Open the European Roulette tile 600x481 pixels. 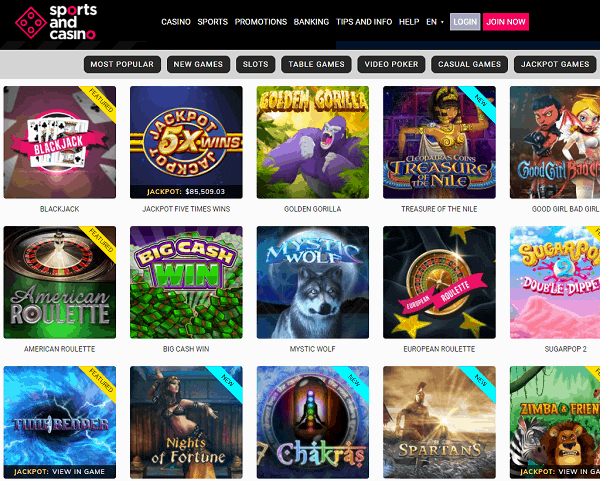tap(439, 282)
